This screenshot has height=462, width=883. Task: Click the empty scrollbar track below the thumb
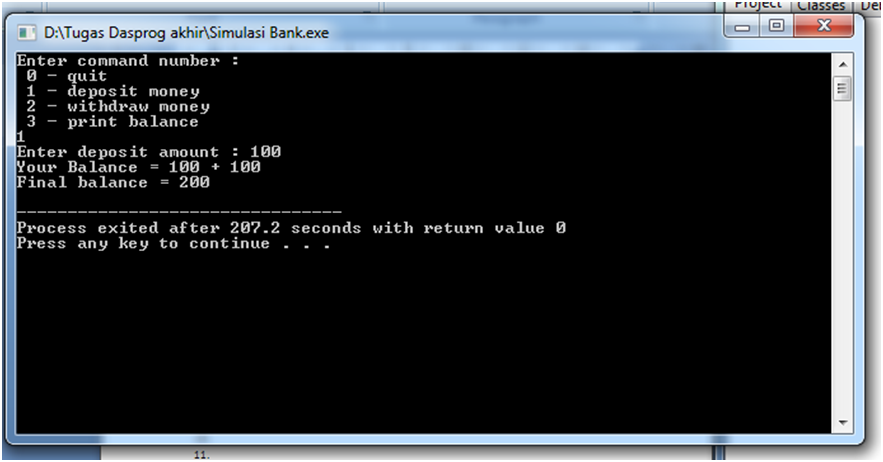(842, 256)
